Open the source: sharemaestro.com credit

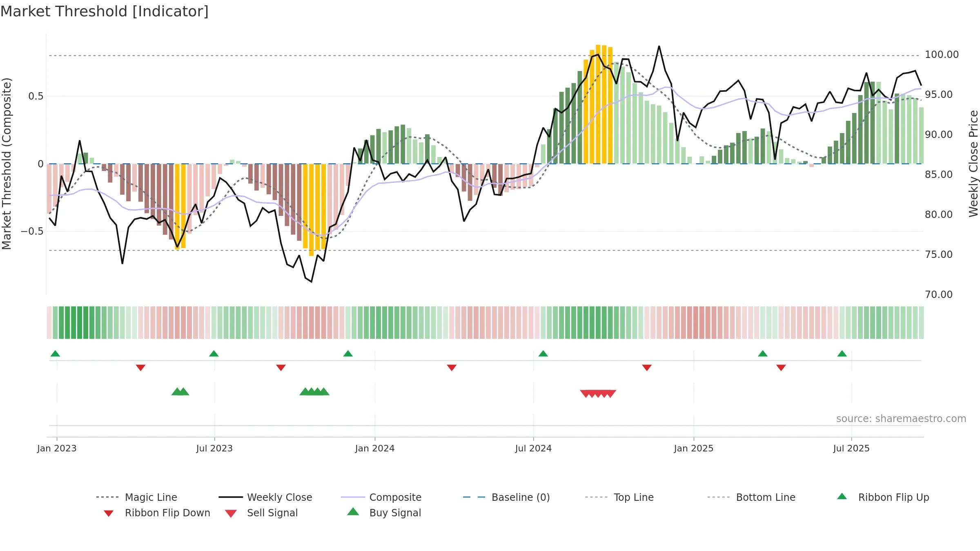[x=901, y=419]
